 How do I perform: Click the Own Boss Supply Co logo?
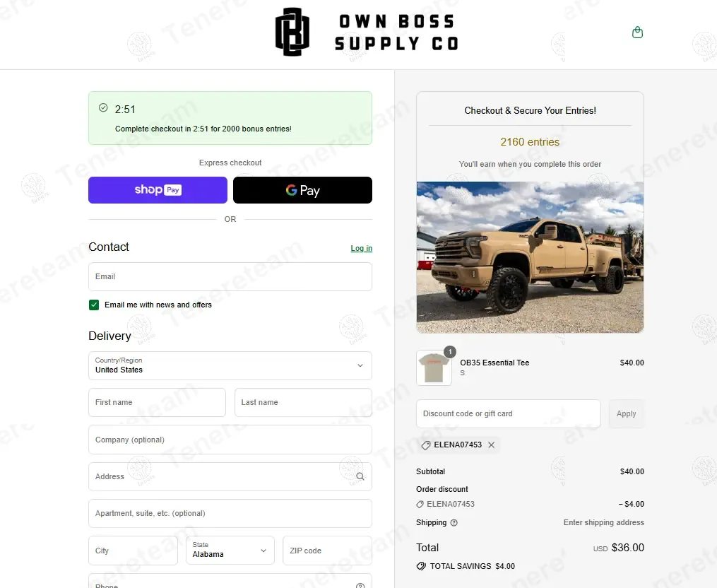(367, 33)
